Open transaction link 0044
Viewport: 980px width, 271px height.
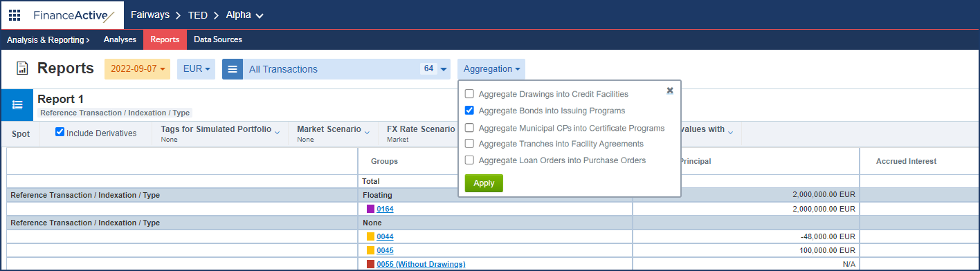(385, 236)
